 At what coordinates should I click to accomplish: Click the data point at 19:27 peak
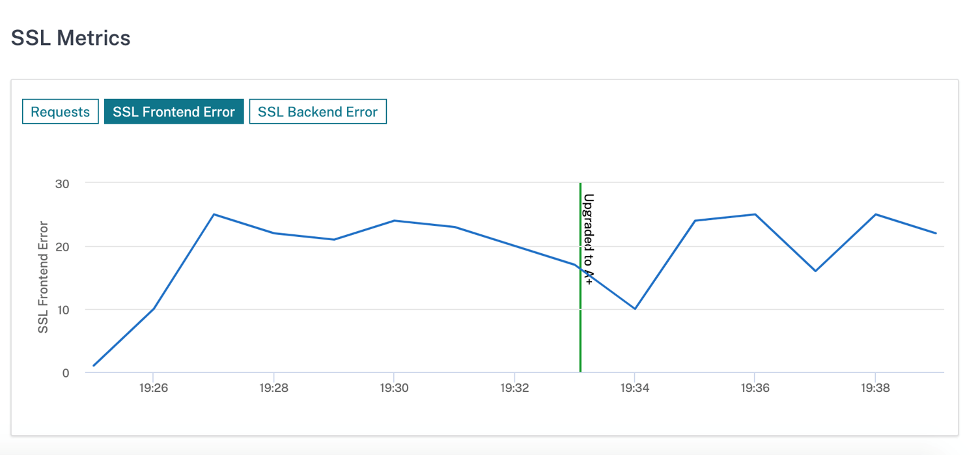click(214, 214)
